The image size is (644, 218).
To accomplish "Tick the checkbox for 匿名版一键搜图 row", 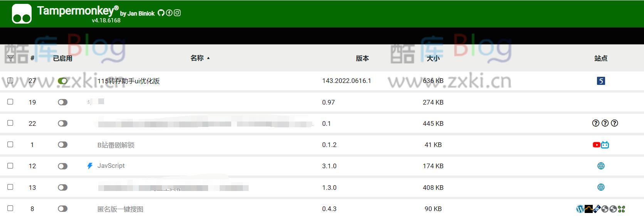I will pos(10,208).
